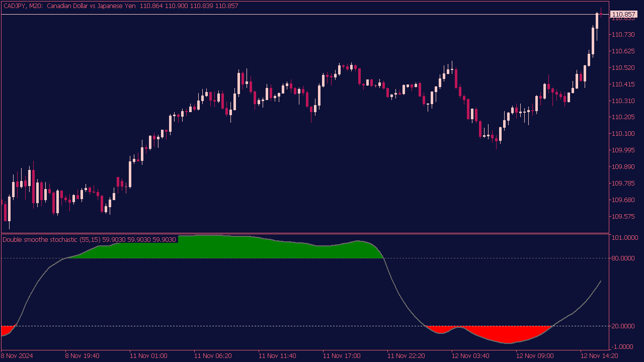Screen dimensions: 644x362
Task: Click the 110.520 price axis label
Action: tap(623, 67)
